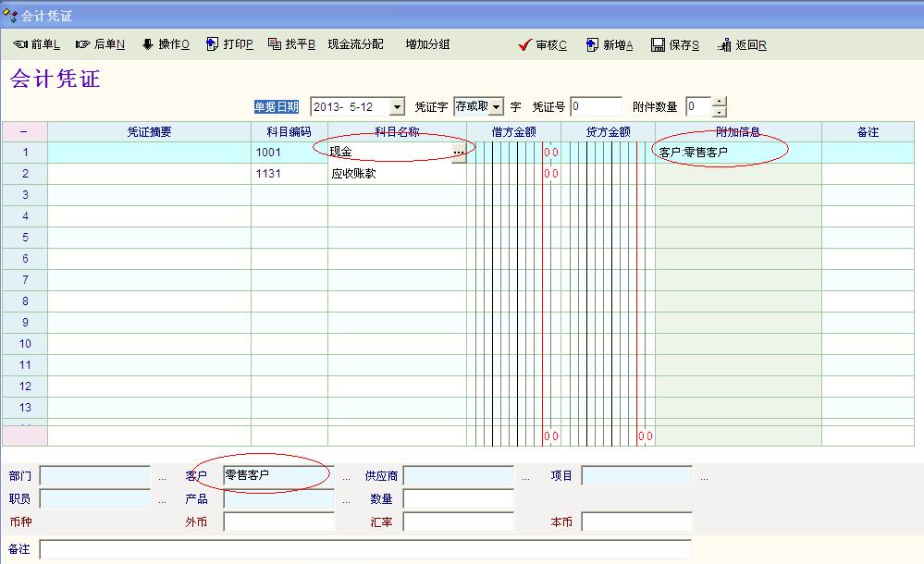924x564 pixels.
Task: Audit the voucher with 审核
Action: 524,45
